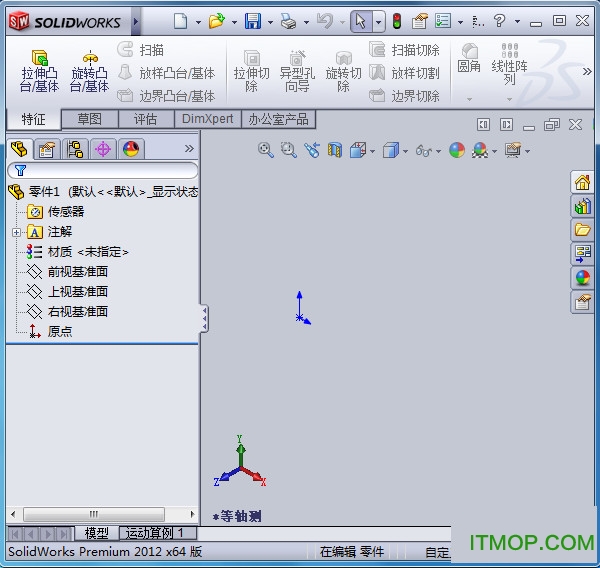This screenshot has height=568, width=600.
Task: Click Section View icon
Action: pos(335,150)
